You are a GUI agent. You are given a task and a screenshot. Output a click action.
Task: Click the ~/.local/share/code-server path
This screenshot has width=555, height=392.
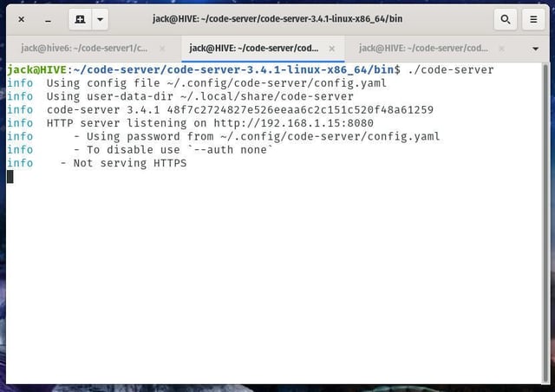pyautogui.click(x=267, y=96)
